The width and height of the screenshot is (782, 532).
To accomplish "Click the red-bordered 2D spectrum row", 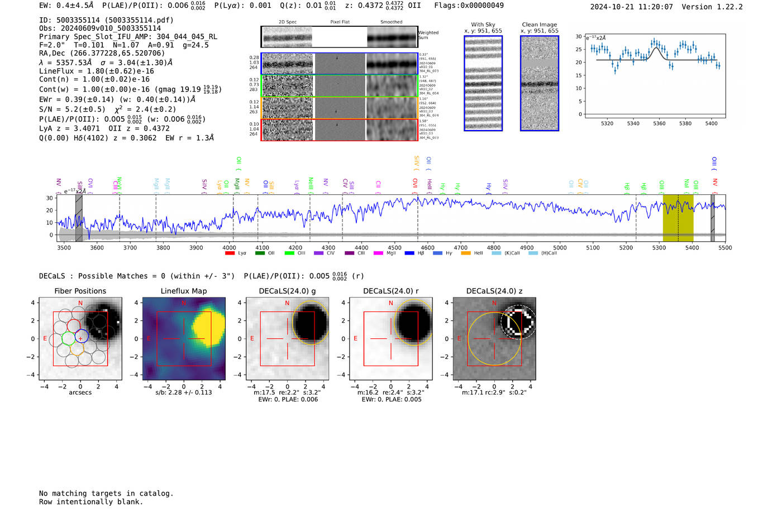I will 339,130.
